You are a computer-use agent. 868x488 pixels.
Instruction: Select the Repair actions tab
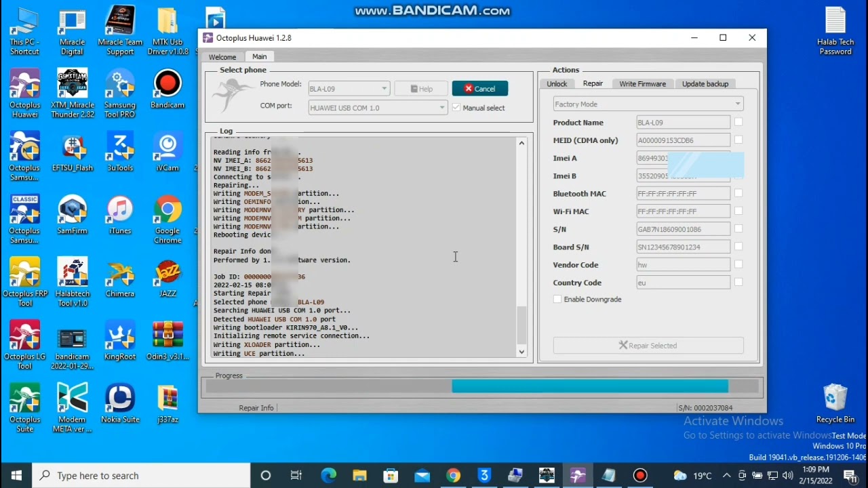pyautogui.click(x=593, y=83)
